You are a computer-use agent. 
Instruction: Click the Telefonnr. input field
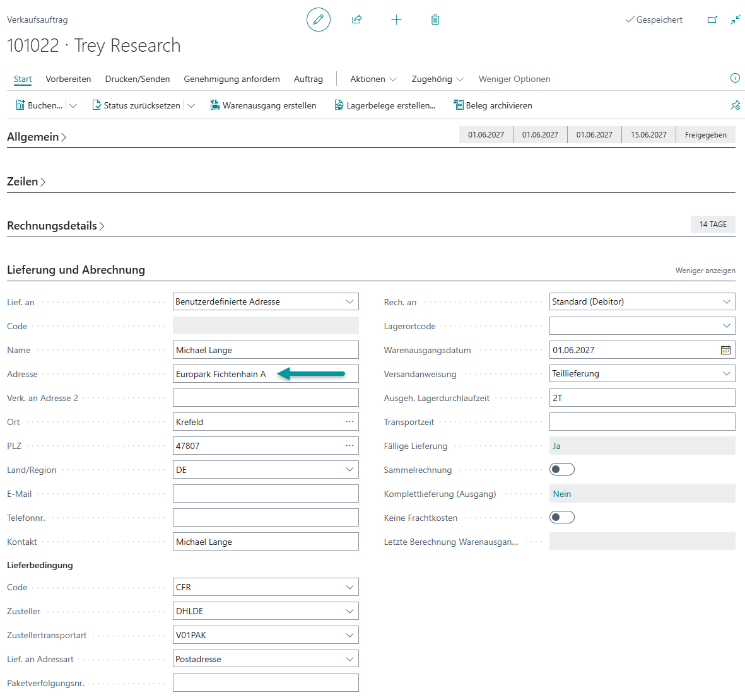coord(266,518)
